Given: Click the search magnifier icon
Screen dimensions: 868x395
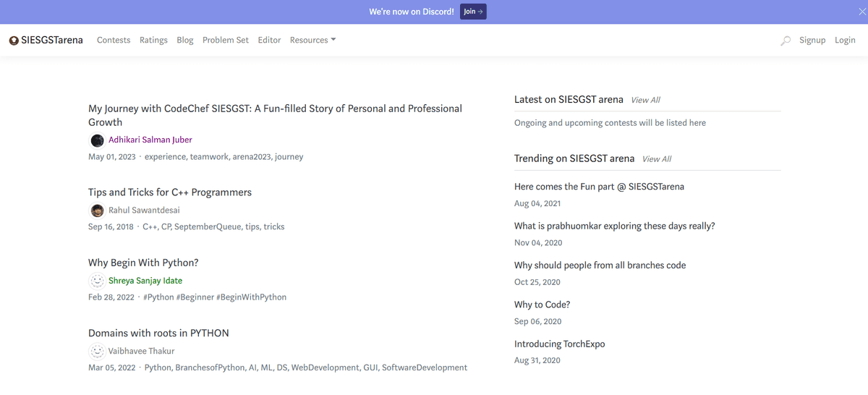Looking at the screenshot, I should coord(786,41).
